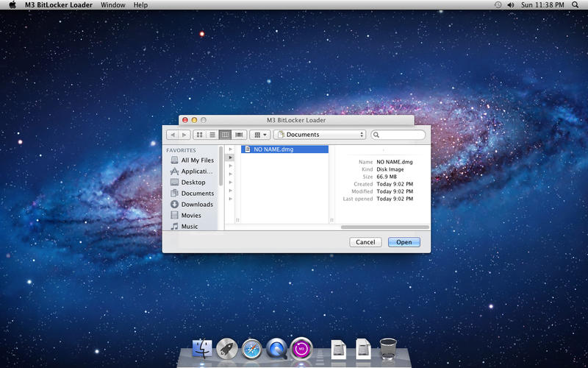
Task: Open the Trash in the Dock
Action: (388, 348)
